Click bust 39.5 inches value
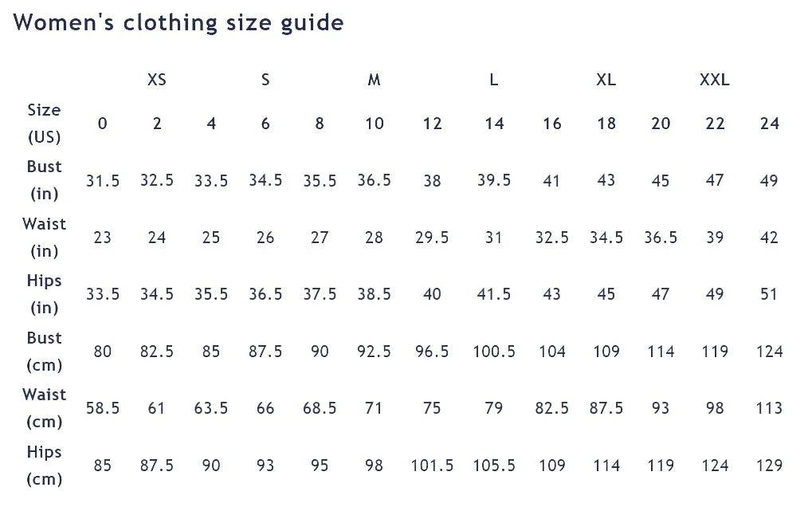This screenshot has width=812, height=511. pos(494,180)
